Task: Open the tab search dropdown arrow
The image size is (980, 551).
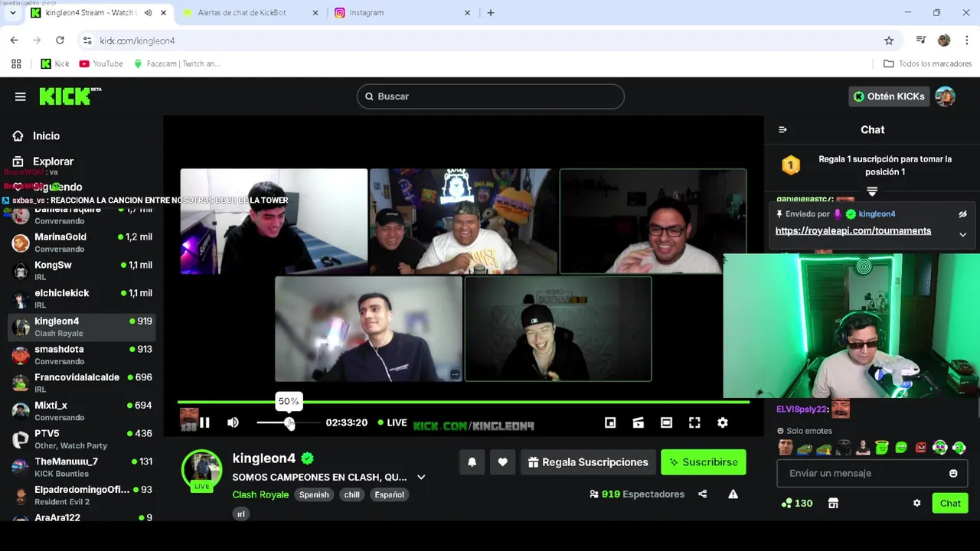Action: coord(12,13)
